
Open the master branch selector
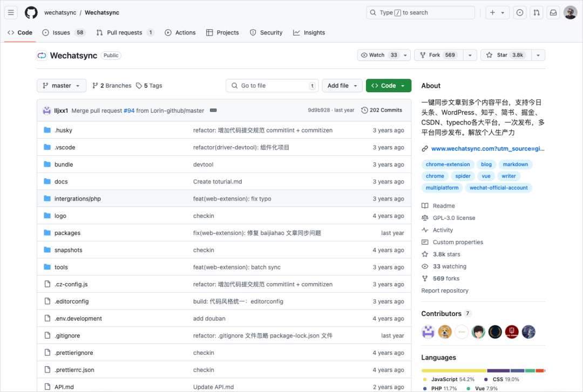tap(62, 85)
